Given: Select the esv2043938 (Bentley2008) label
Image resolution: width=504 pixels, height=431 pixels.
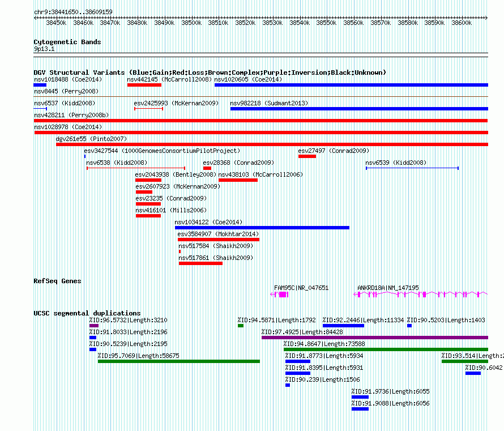Looking at the screenshot, I should [x=176, y=174].
